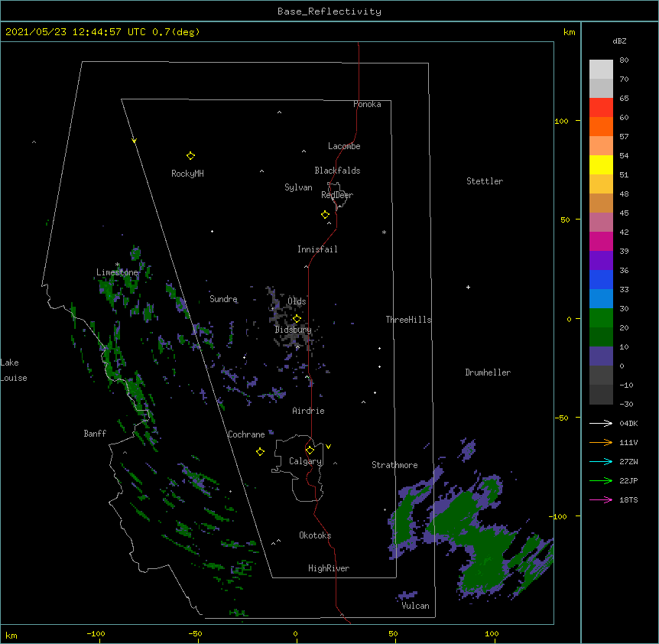This screenshot has height=644, width=659.
Task: Pick the red 65-60 dBZ swatch
Action: [601, 108]
